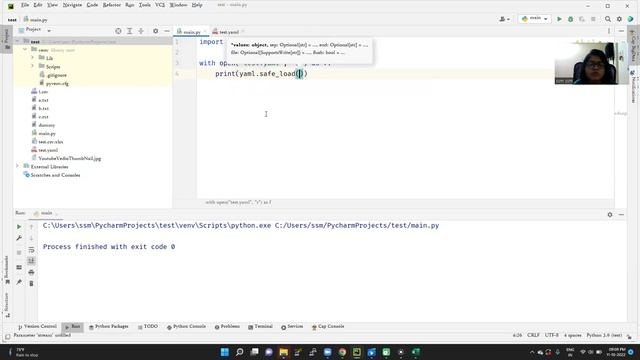Viewport: 640px width, 360px height.
Task: Click the JetBrains toolbox icon at top right
Action: pos(631,19)
